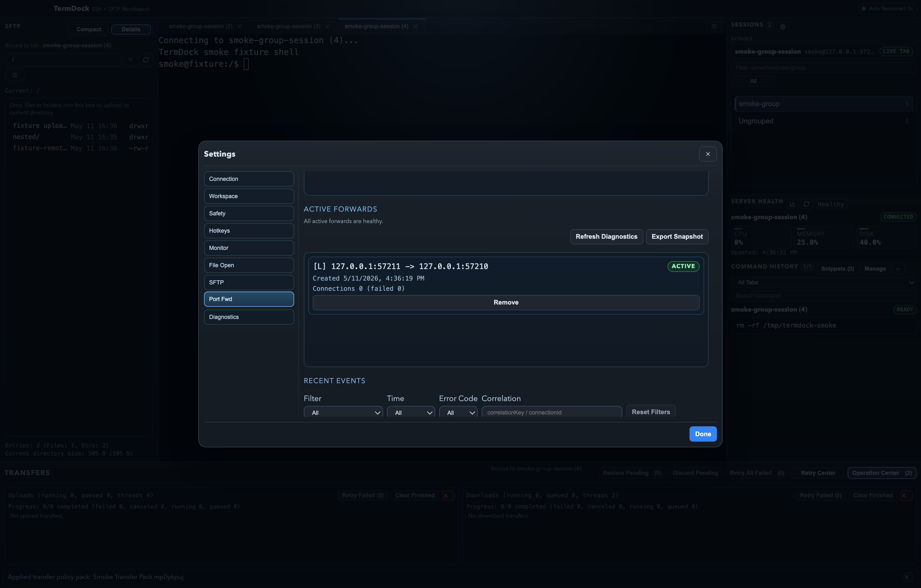This screenshot has width=921, height=588.
Task: Open the All group filter in Sessions
Action: (753, 81)
